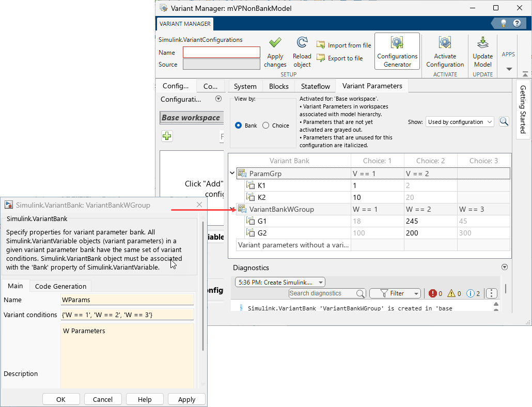Switch to Code Generation tab in dialog
The width and height of the screenshot is (532, 407).
click(60, 286)
